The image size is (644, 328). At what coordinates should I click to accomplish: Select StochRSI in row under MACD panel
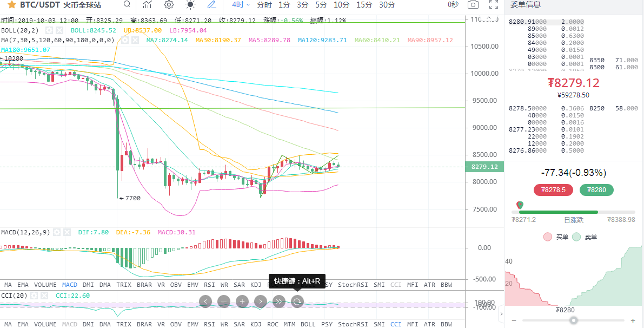coord(353,285)
